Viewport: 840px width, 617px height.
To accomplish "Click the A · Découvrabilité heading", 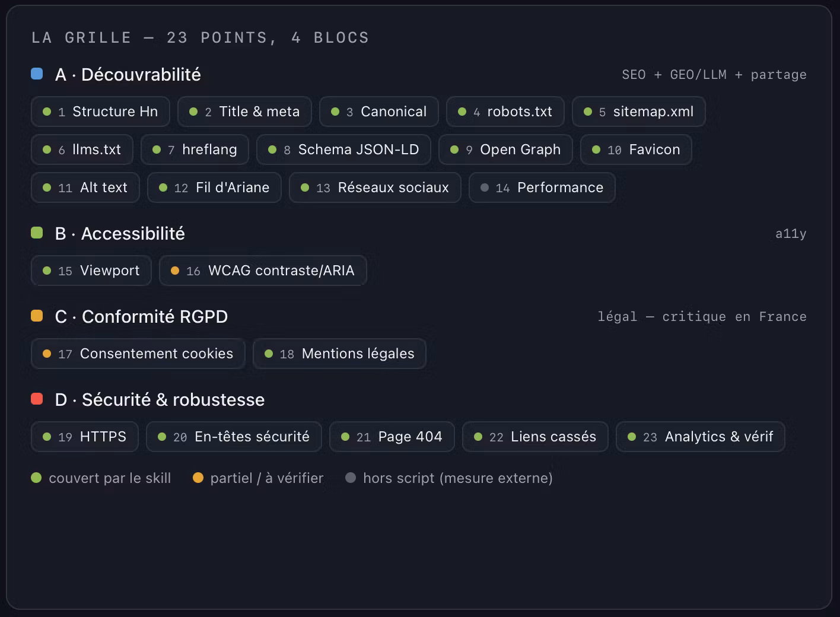I will tap(128, 75).
